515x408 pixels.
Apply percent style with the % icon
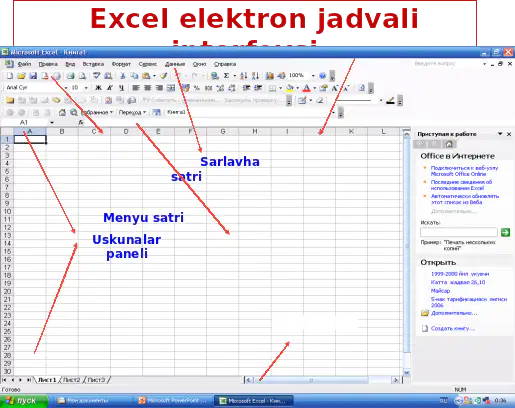(x=197, y=88)
